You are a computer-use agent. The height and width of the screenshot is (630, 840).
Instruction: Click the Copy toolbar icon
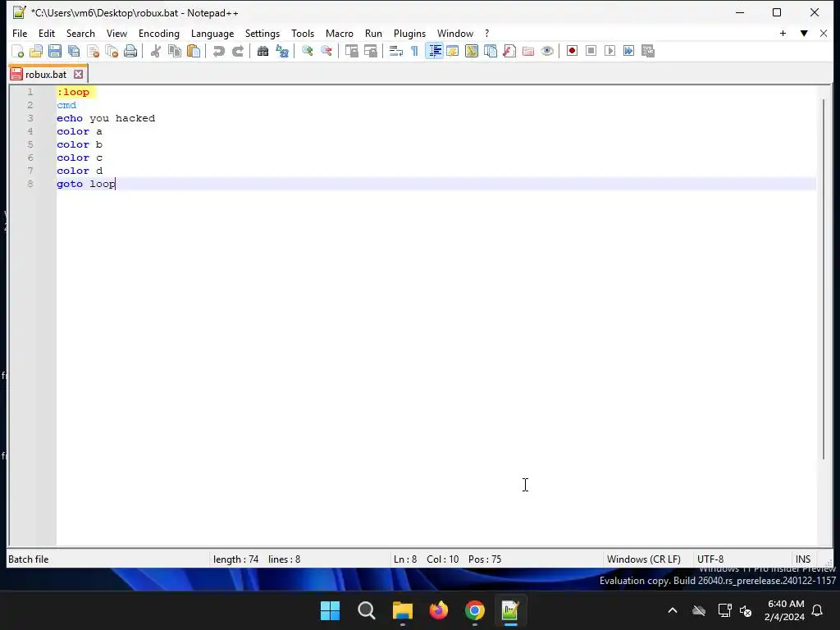tap(175, 51)
